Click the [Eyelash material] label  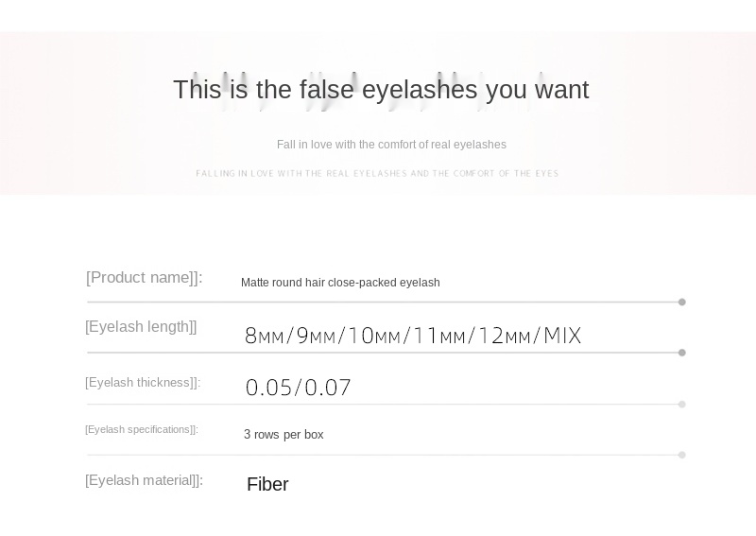pyautogui.click(x=145, y=480)
